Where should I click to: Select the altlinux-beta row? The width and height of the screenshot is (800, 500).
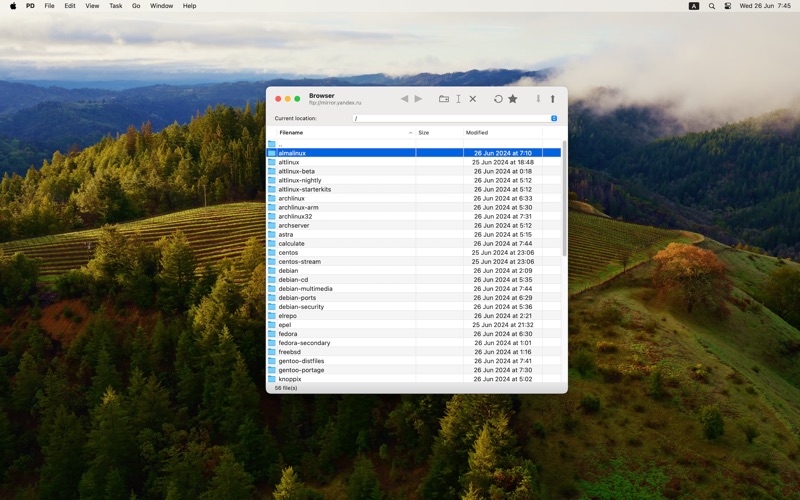pos(414,171)
